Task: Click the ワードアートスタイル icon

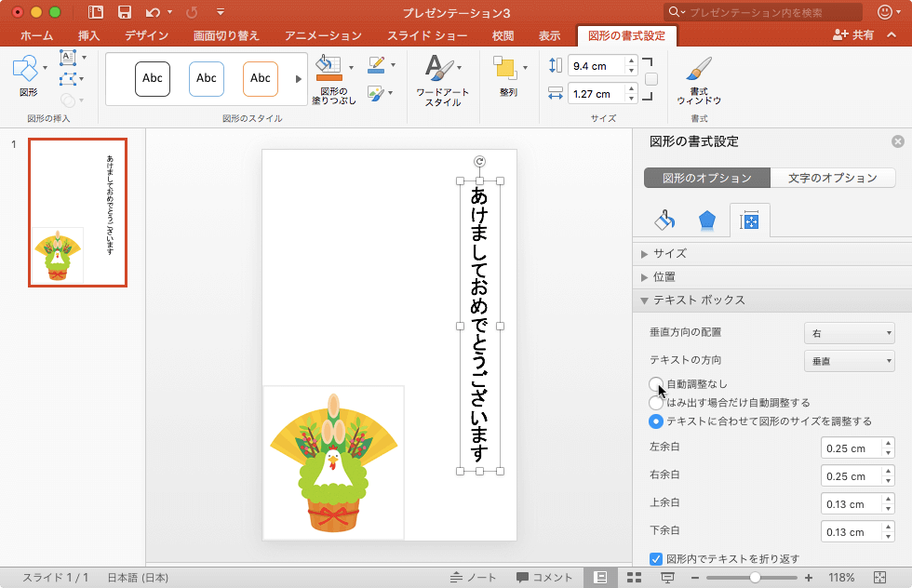Action: [441, 70]
